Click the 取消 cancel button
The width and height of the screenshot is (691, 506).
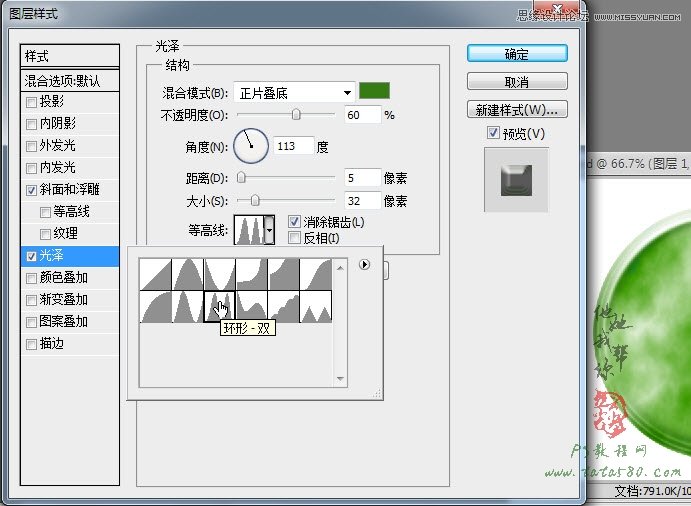(x=517, y=82)
